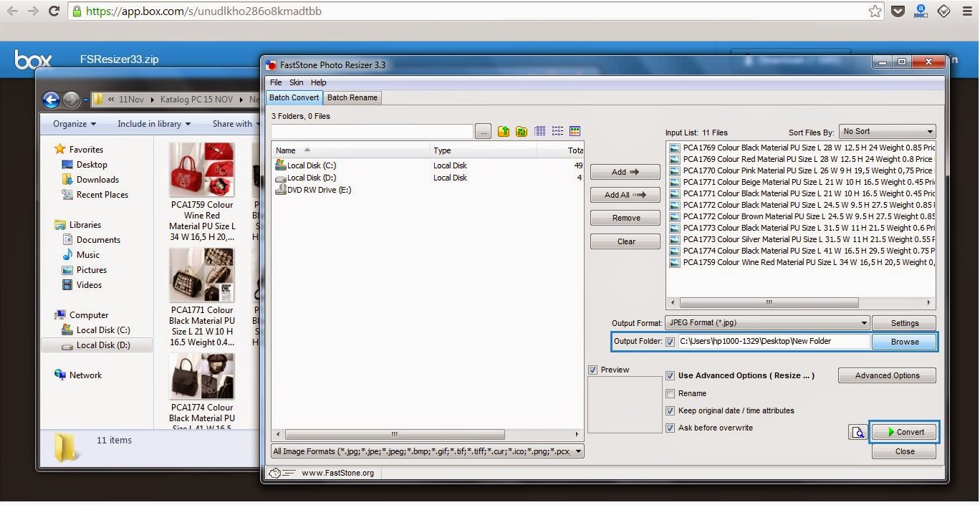The image size is (980, 505).
Task: Open the Sort Files By dropdown
Action: coord(887,132)
